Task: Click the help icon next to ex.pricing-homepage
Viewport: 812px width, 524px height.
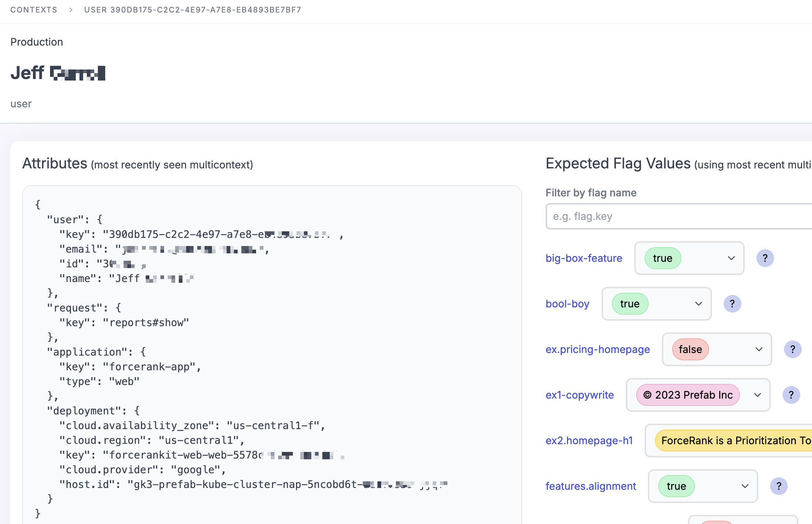Action: 793,349
